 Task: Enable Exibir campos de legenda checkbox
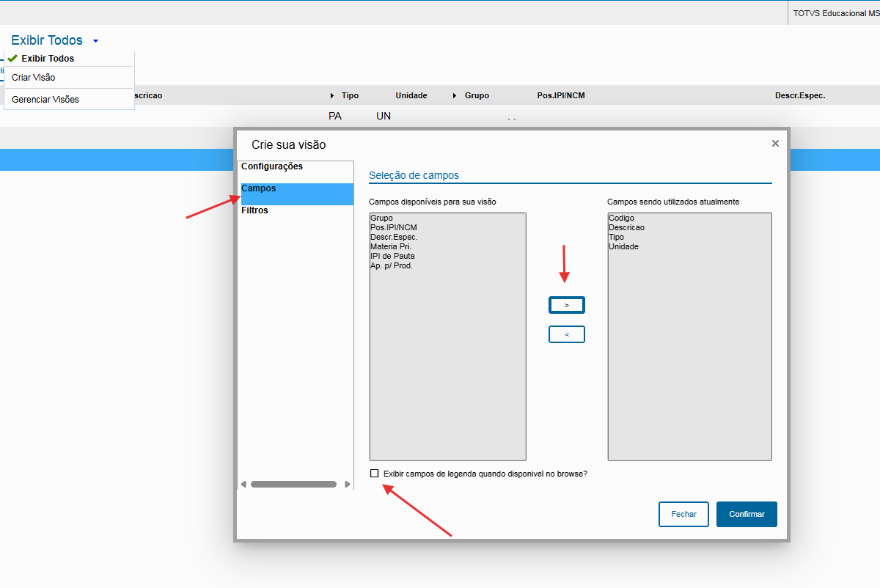pyautogui.click(x=375, y=474)
